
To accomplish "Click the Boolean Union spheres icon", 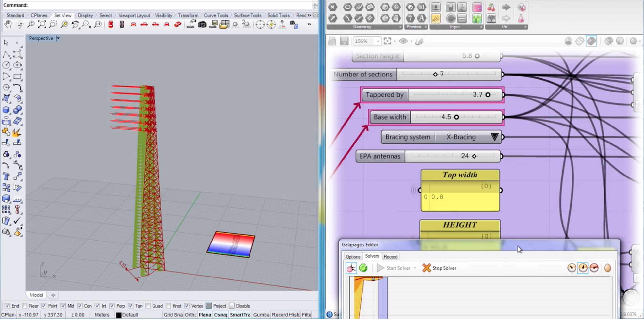I will pos(17,110).
